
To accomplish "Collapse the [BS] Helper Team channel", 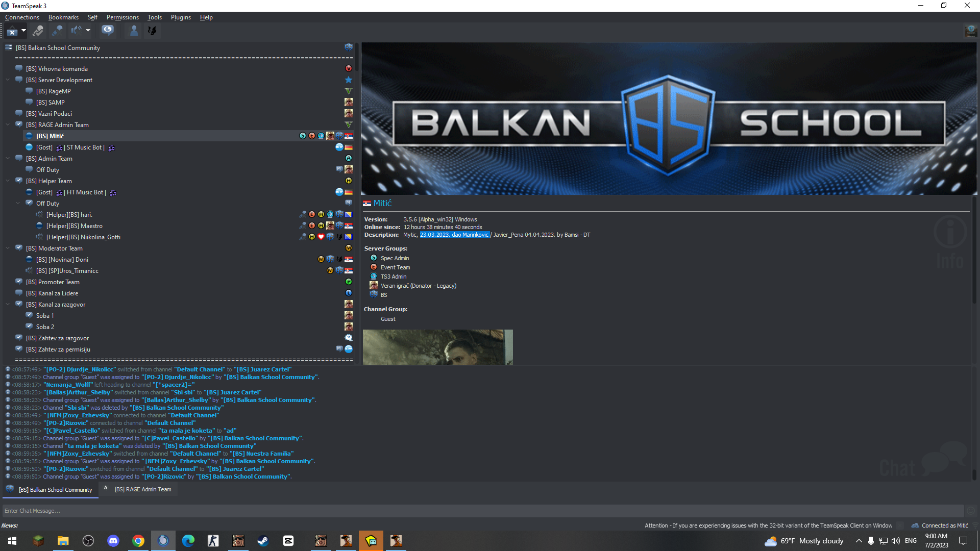I will click(8, 181).
